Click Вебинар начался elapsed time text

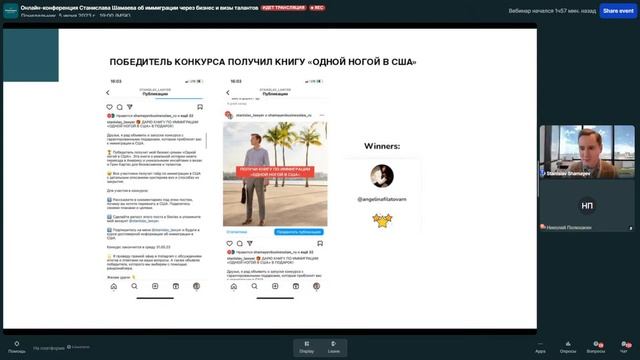point(552,11)
